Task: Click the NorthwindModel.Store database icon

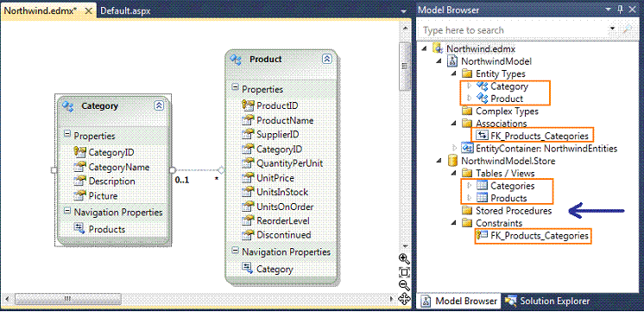Action: (x=453, y=161)
